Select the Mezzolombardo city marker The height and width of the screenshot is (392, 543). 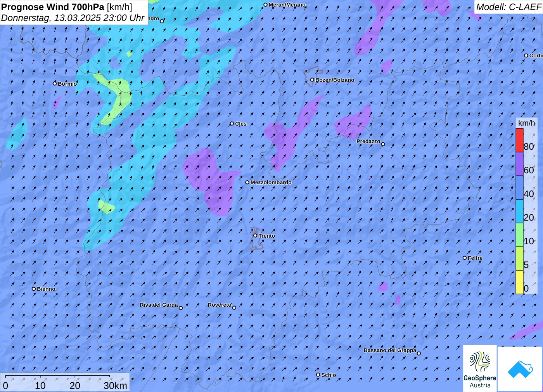pyautogui.click(x=247, y=182)
